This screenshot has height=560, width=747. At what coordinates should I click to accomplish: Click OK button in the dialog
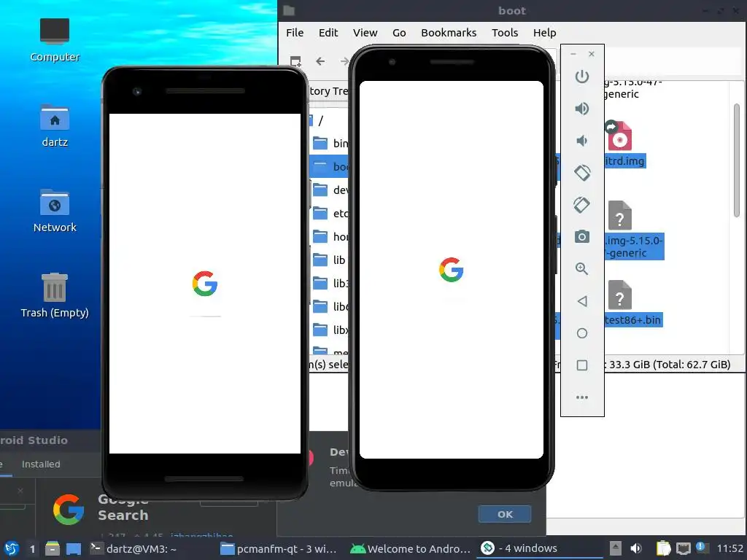(x=505, y=514)
